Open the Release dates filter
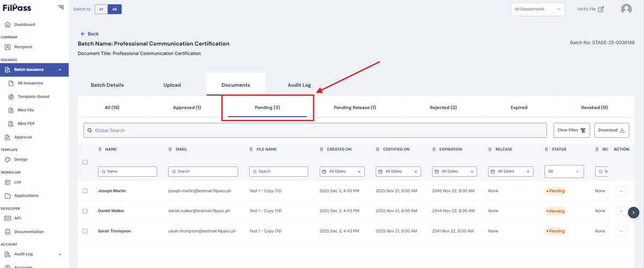644x268 pixels. pos(510,171)
